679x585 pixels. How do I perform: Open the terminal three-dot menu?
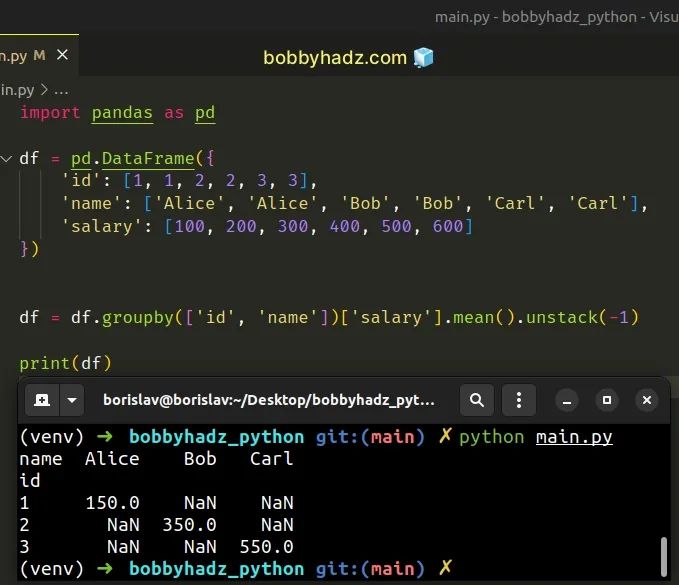coord(519,400)
